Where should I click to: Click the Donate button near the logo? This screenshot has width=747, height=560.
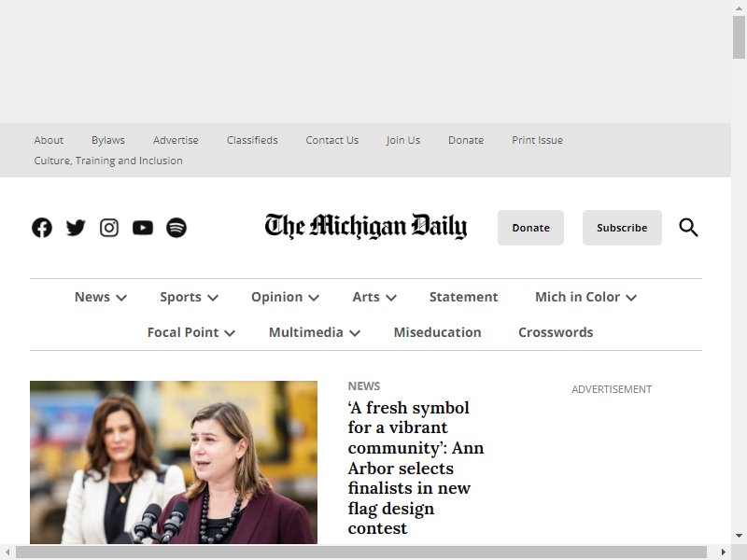point(530,228)
